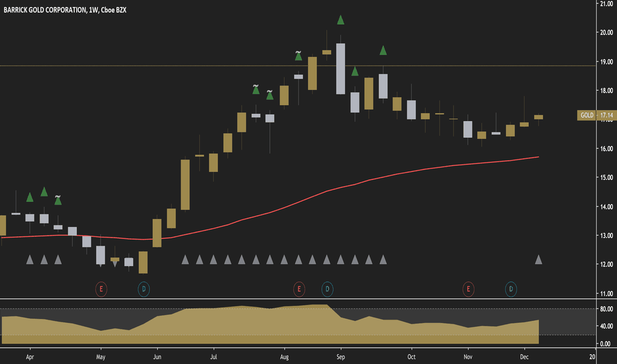Image resolution: width=617 pixels, height=364 pixels.
Task: Click the 14.00 price axis label
Action: tap(606, 206)
